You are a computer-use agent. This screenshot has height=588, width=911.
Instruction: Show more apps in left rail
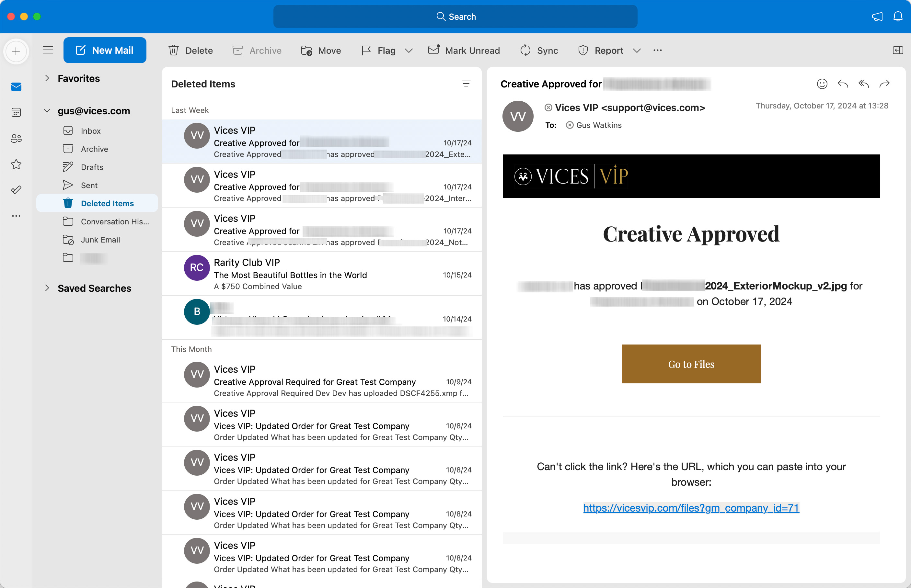click(16, 216)
